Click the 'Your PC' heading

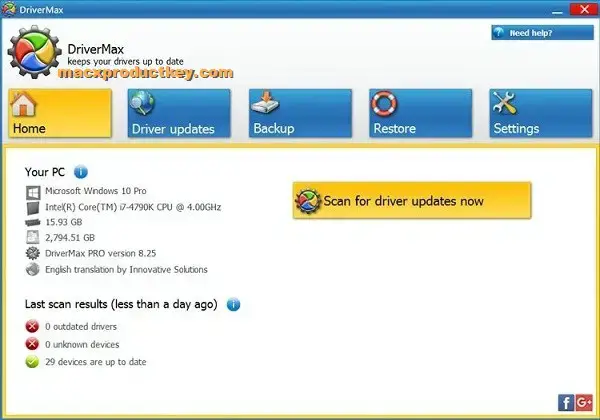45,172
